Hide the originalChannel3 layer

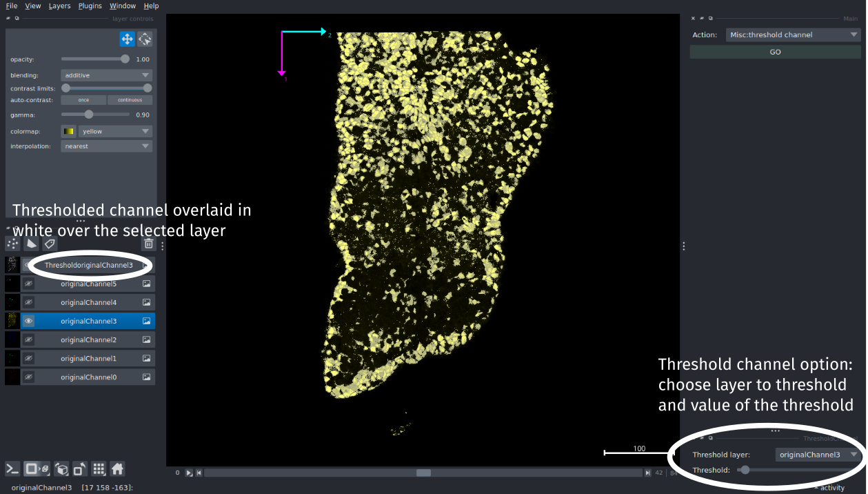(x=29, y=321)
